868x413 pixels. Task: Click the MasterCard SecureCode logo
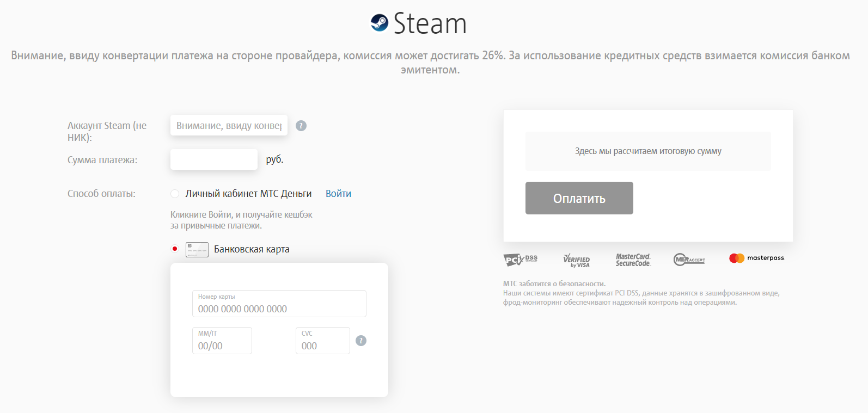click(633, 260)
